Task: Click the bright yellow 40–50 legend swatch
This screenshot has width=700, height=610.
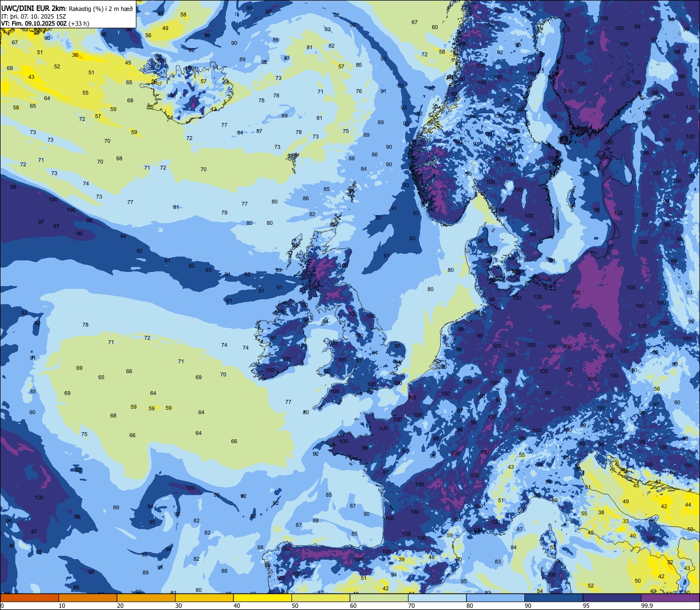Action: click(x=262, y=597)
